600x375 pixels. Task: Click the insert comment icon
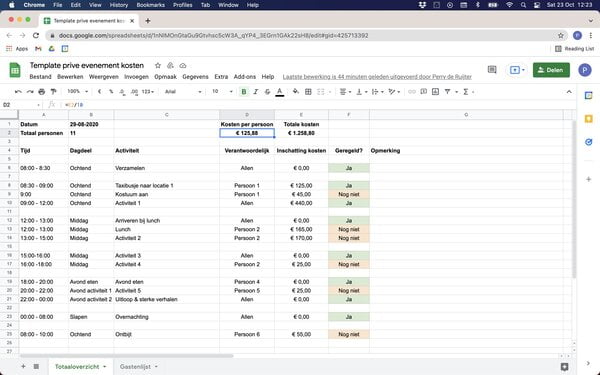[424, 92]
